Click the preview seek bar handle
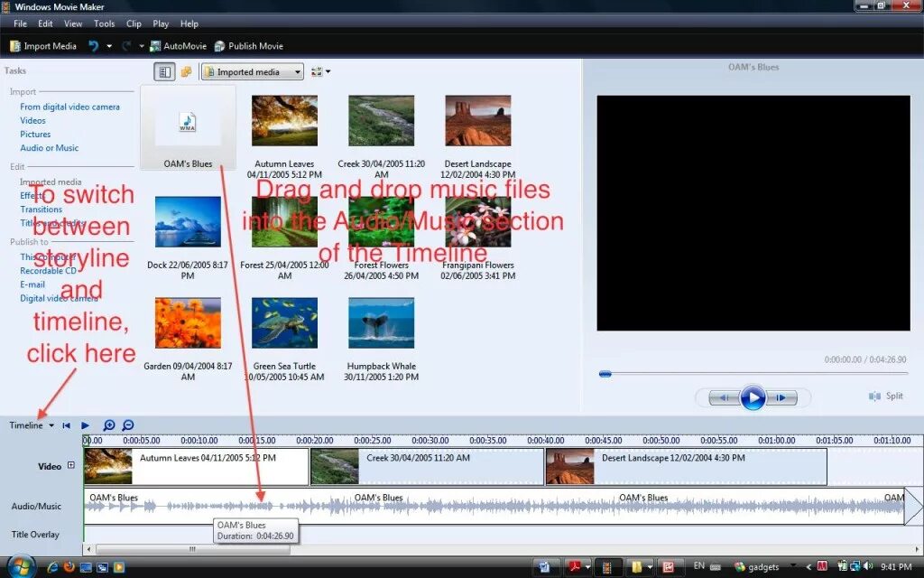 (x=605, y=373)
